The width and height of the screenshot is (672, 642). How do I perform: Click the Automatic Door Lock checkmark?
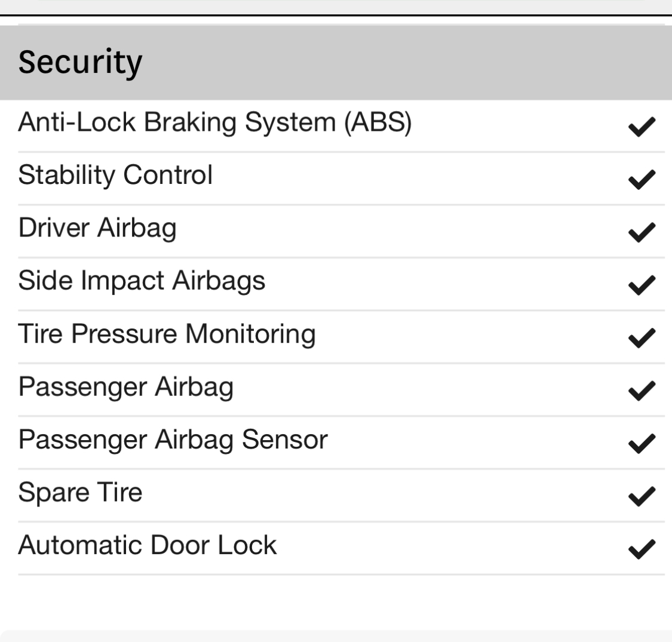pos(642,549)
